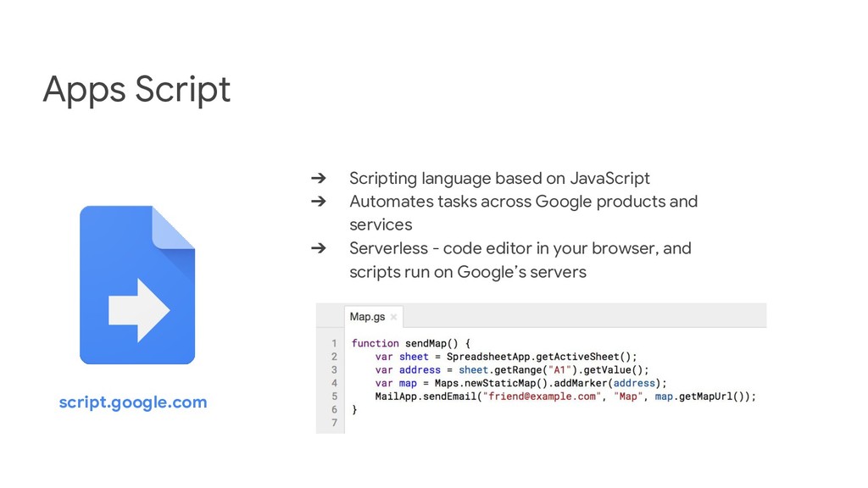Click the closing brace on line 6
The image size is (868, 488).
[x=354, y=409]
